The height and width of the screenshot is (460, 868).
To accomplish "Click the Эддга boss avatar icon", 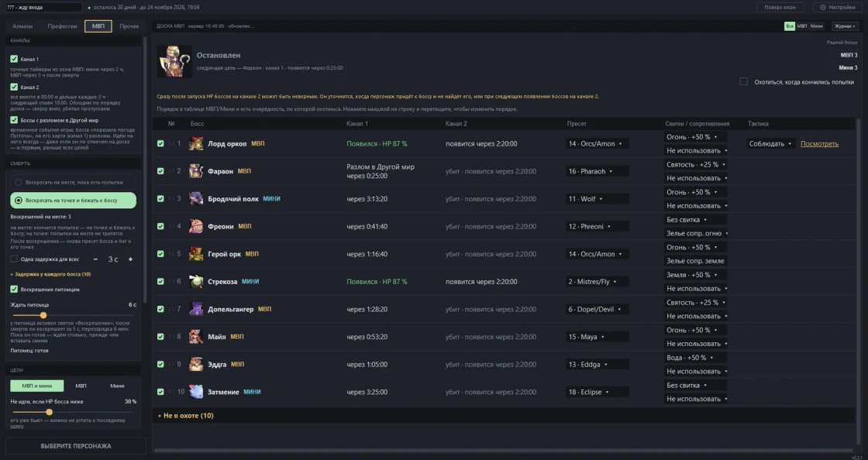I will point(196,364).
